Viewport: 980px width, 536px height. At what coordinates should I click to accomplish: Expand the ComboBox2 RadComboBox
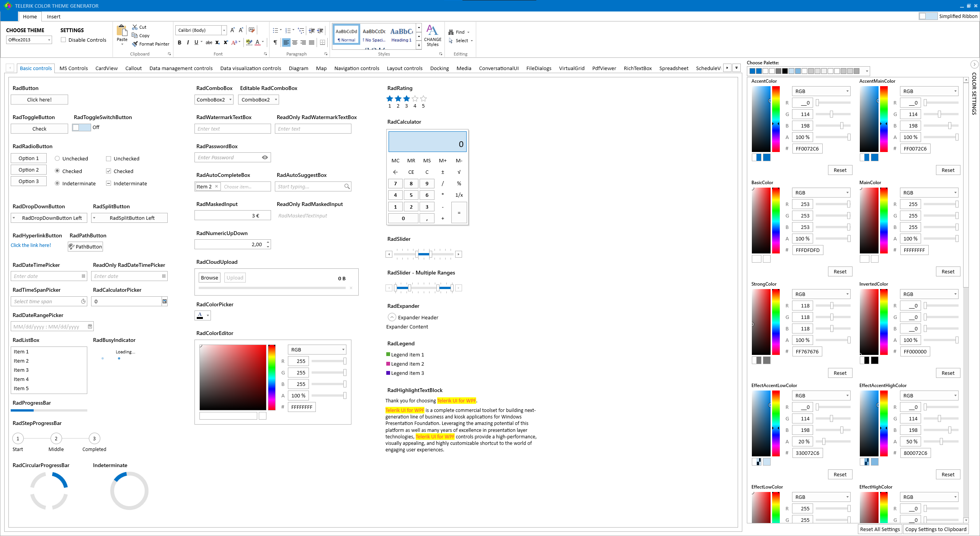pos(230,100)
